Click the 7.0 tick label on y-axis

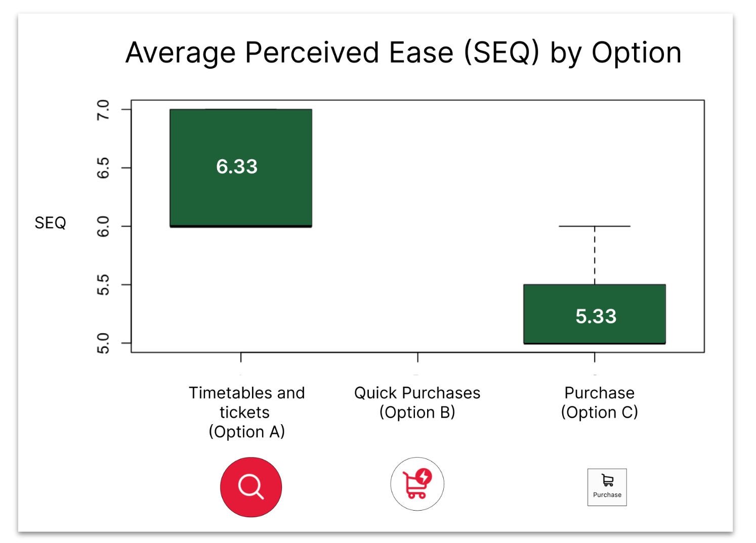click(103, 110)
